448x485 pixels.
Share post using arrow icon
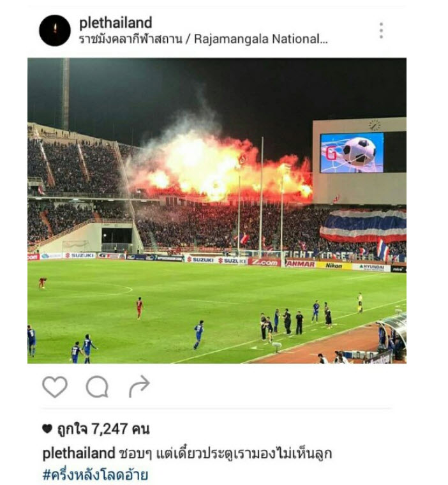(x=139, y=386)
